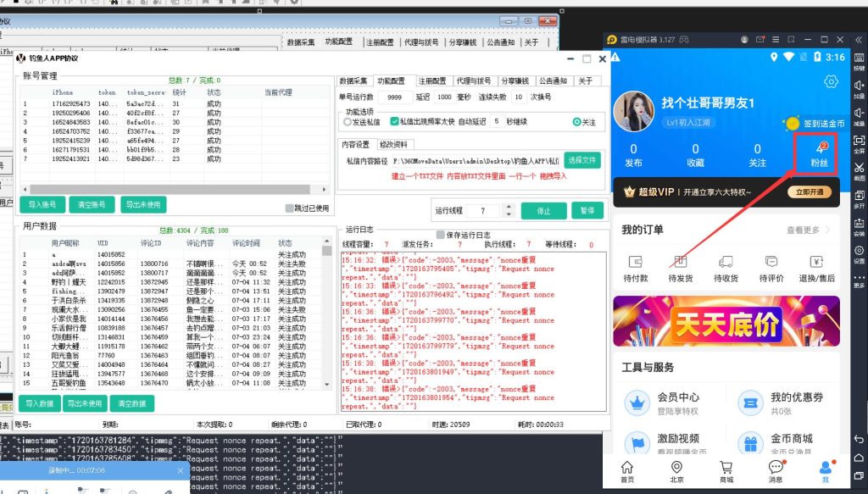
Task: Open 待付款 pending payment orders icon
Action: [x=635, y=262]
